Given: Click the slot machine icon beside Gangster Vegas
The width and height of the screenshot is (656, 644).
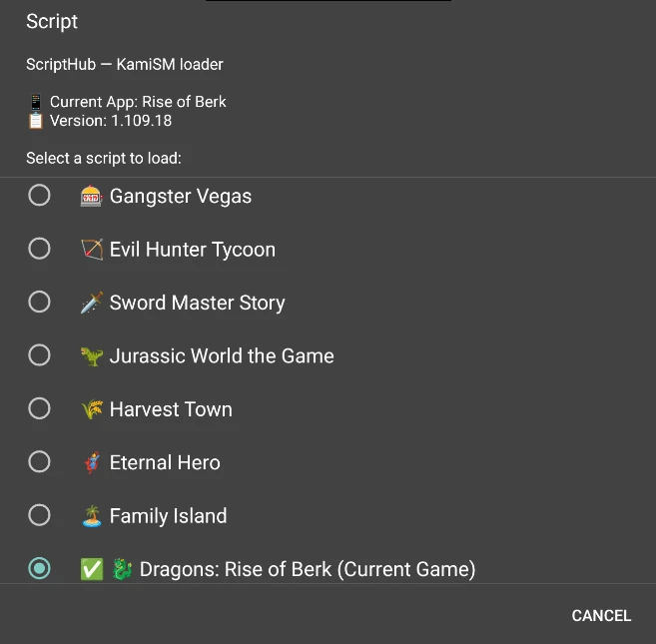Looking at the screenshot, I should 91,196.
